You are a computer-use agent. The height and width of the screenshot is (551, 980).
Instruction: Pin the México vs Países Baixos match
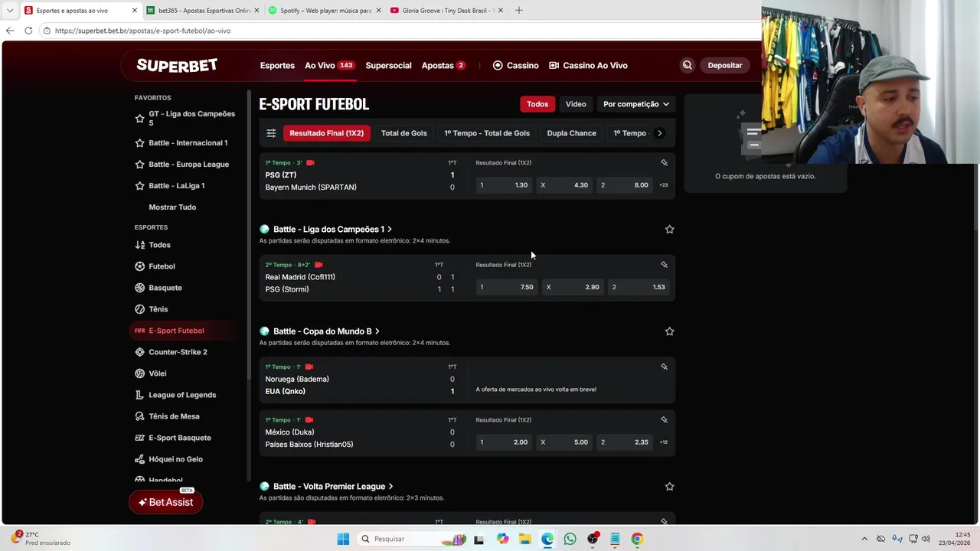tap(664, 420)
